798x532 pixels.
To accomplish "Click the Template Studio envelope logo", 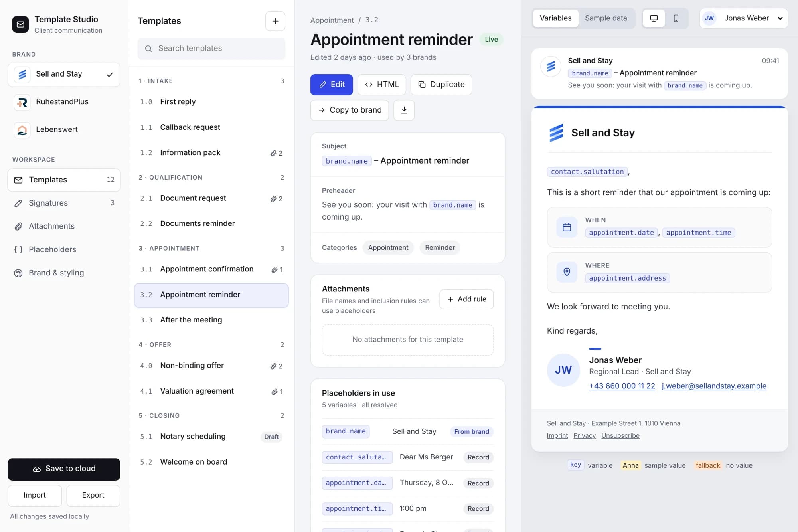I will pyautogui.click(x=20, y=24).
